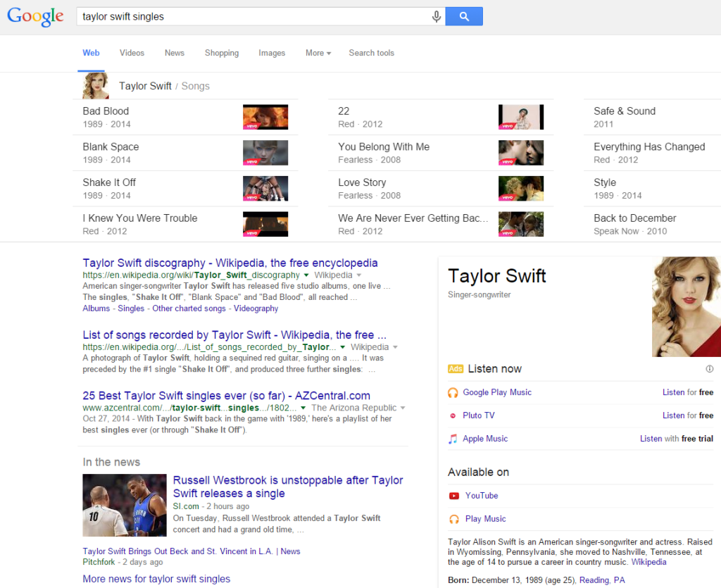Open Russell Westbrook is unstoppable news headline
The width and height of the screenshot is (721, 588).
coord(288,487)
